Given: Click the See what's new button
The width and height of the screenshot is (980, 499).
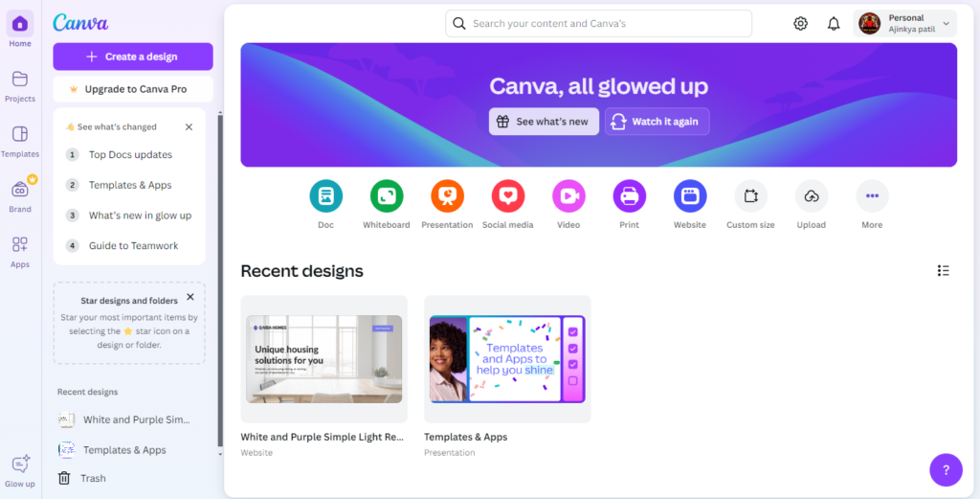Looking at the screenshot, I should [544, 122].
